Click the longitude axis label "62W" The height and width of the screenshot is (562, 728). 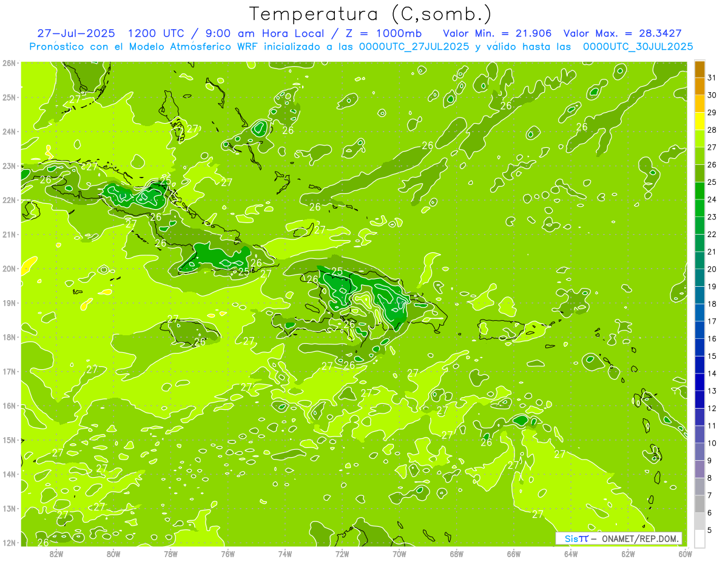click(x=628, y=554)
